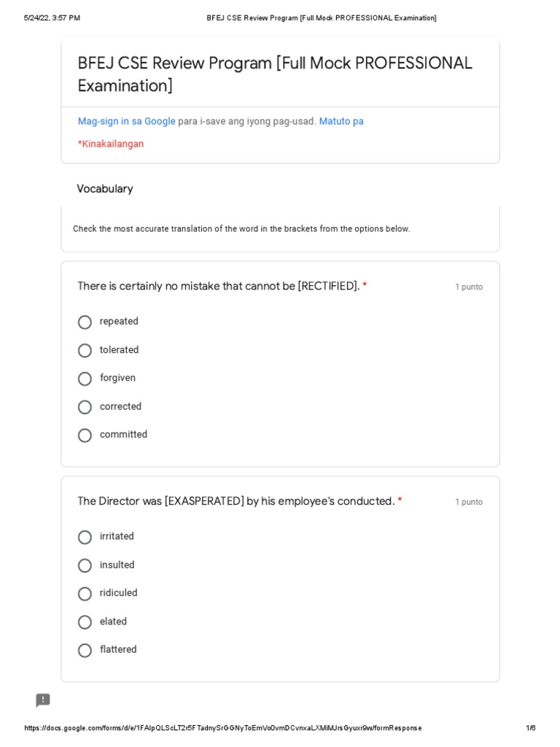
Task: Select the "elated" radio option
Action: coord(85,622)
